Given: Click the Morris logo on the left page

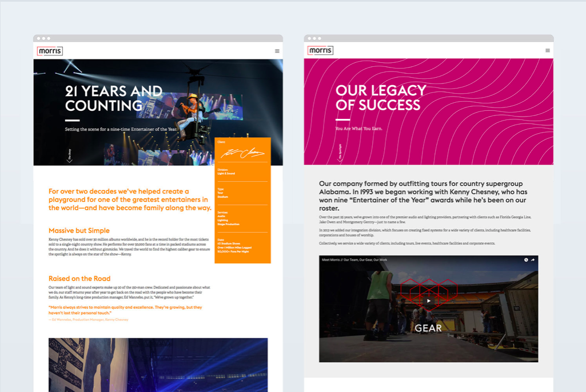Looking at the screenshot, I should [x=50, y=51].
